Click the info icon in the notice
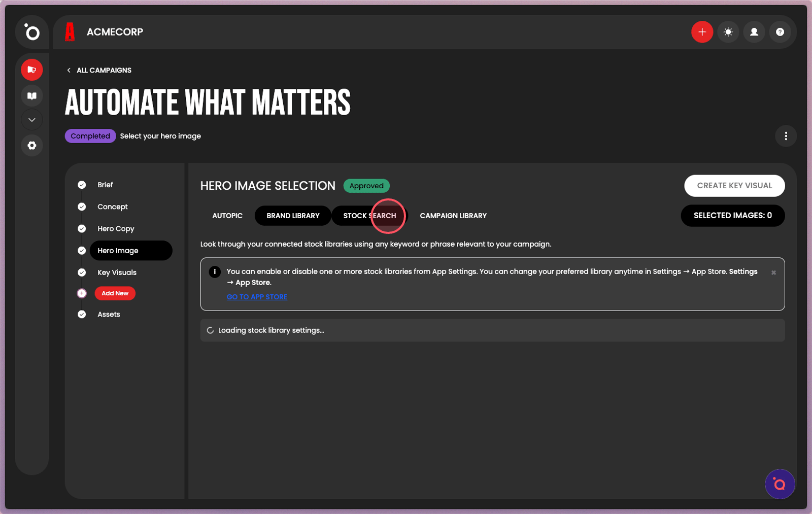This screenshot has height=514, width=812. (x=215, y=271)
